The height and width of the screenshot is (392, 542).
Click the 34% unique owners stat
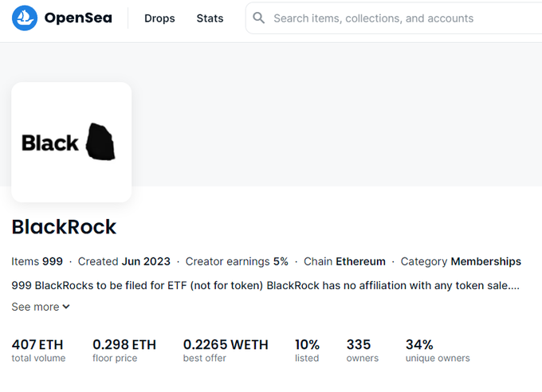[x=438, y=351]
